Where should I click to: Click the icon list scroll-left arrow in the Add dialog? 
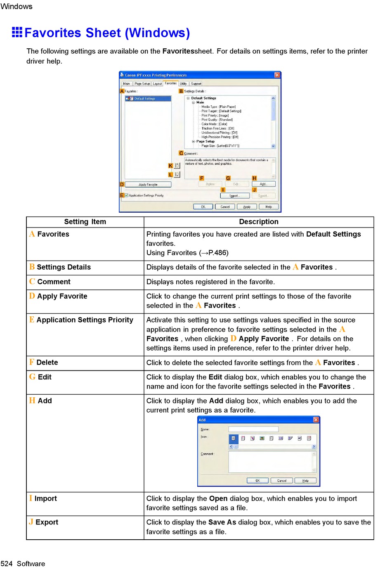231,447
